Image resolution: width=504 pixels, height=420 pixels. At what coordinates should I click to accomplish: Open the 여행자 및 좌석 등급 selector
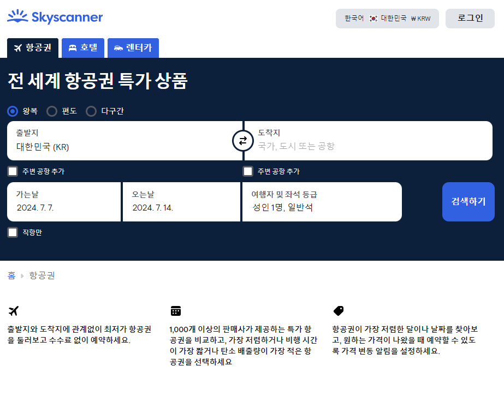(x=322, y=202)
